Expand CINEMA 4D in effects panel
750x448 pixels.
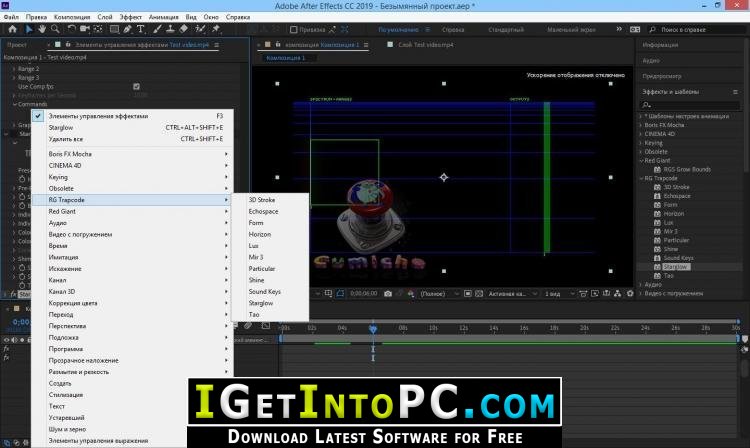pos(641,134)
